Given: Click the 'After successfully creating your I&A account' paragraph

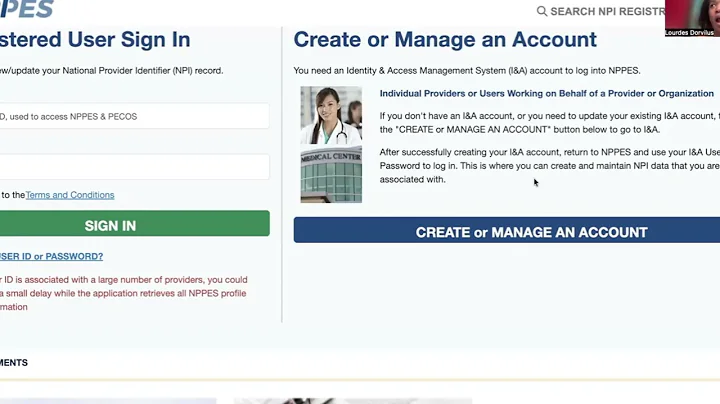Looking at the screenshot, I should pos(550,166).
